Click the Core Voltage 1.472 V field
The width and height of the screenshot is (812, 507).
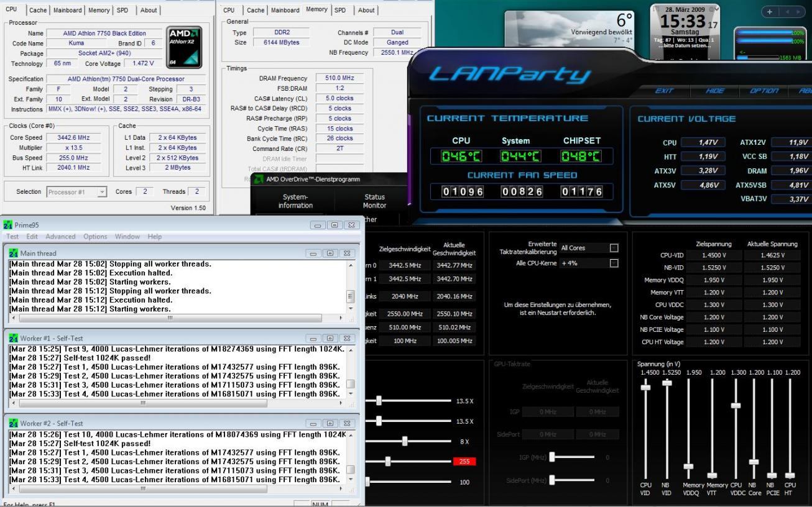click(x=142, y=64)
